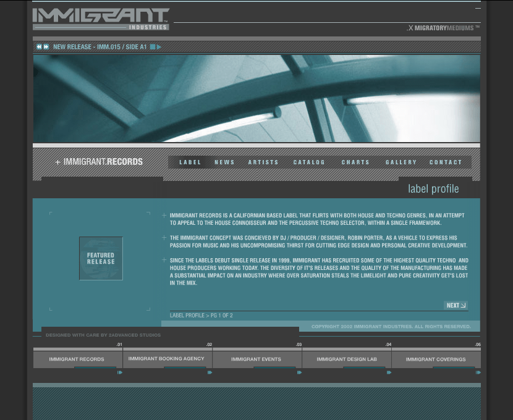Click the Immigrant Industries logo
The width and height of the screenshot is (513, 420).
tap(101, 19)
